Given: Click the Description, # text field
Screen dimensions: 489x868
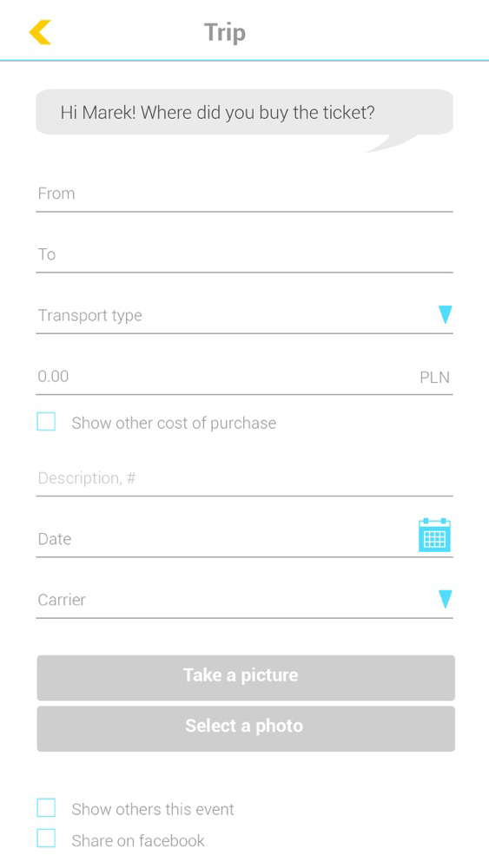Looking at the screenshot, I should click(x=244, y=479).
